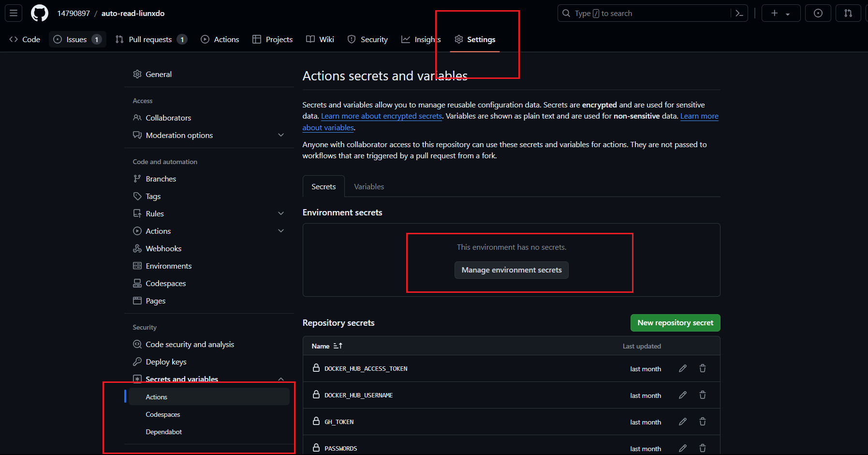Click the Codespaces icon in Code and automation
Image resolution: width=868 pixels, height=455 pixels.
tap(137, 283)
